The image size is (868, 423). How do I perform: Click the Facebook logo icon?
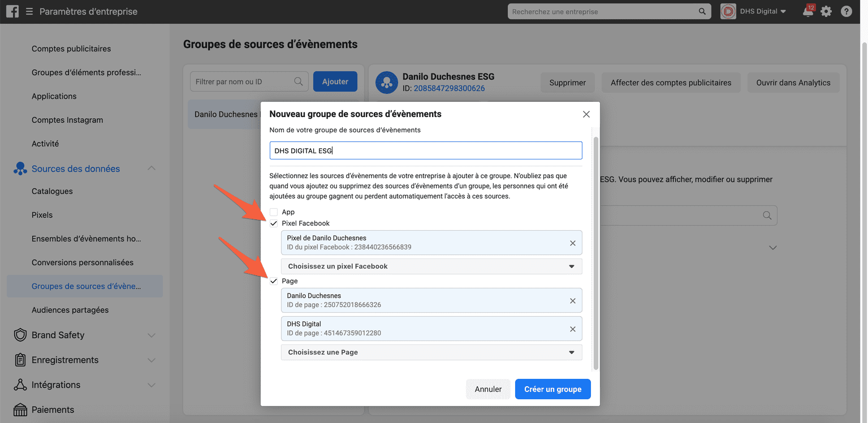[12, 11]
